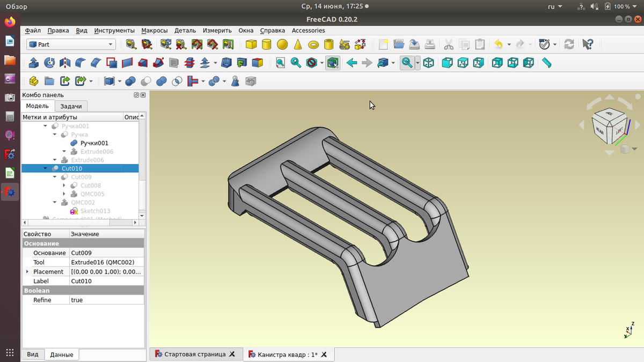Open the Undo history dropdown arrow

click(508, 45)
